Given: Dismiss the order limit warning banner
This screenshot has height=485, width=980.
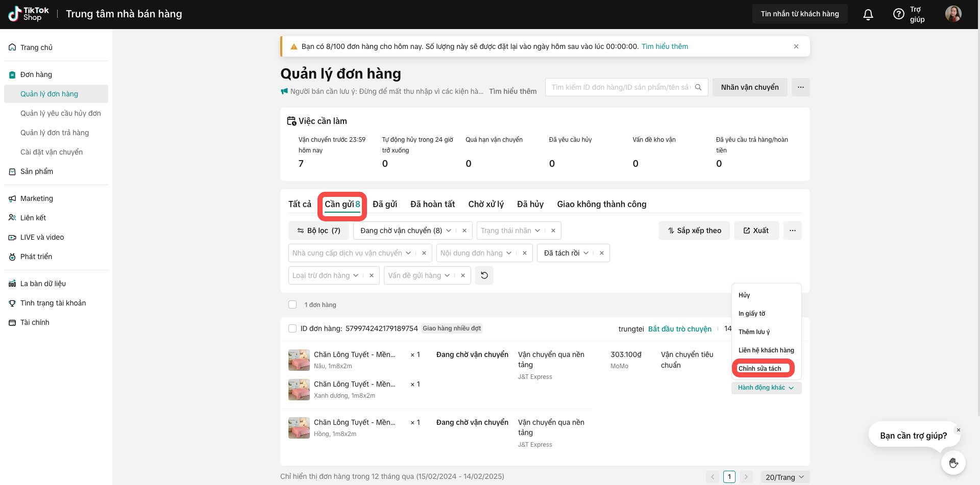Looking at the screenshot, I should click(x=796, y=46).
